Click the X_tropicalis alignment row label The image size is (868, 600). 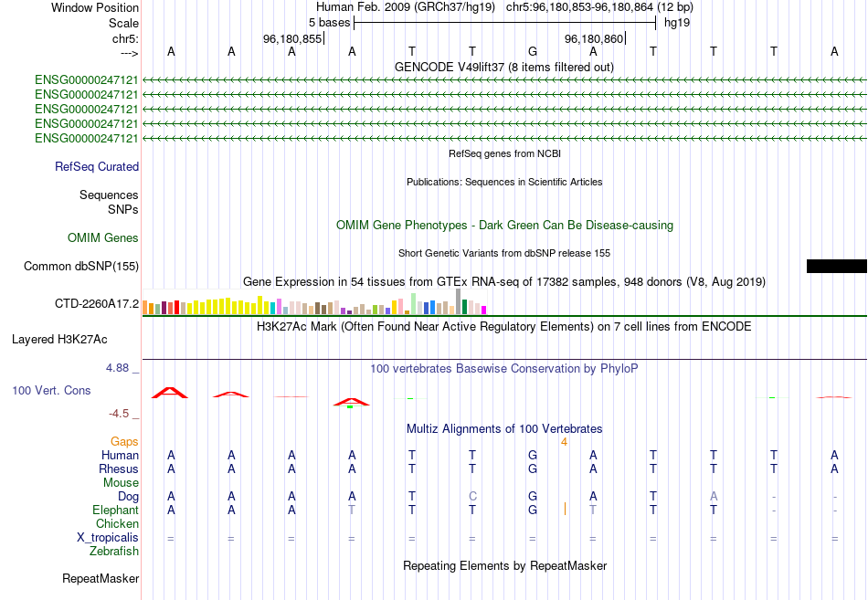(108, 538)
